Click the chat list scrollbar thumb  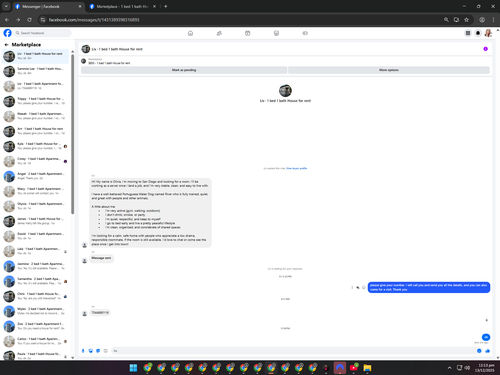click(73, 134)
